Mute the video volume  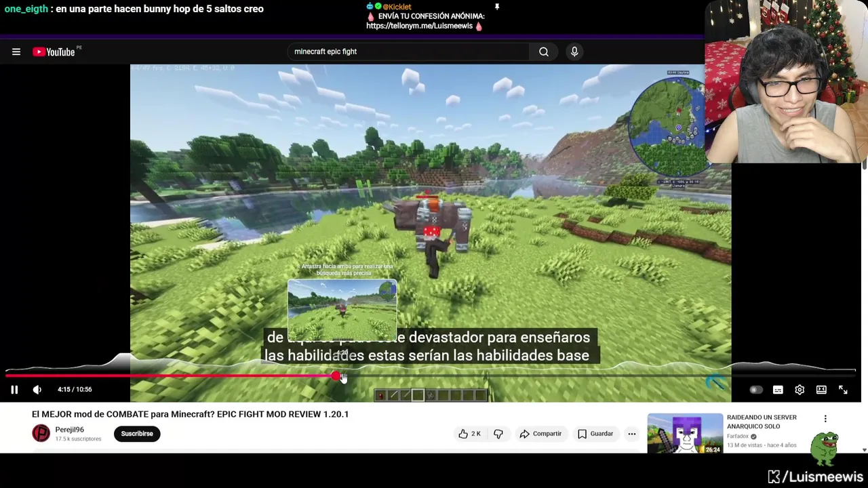tap(37, 390)
